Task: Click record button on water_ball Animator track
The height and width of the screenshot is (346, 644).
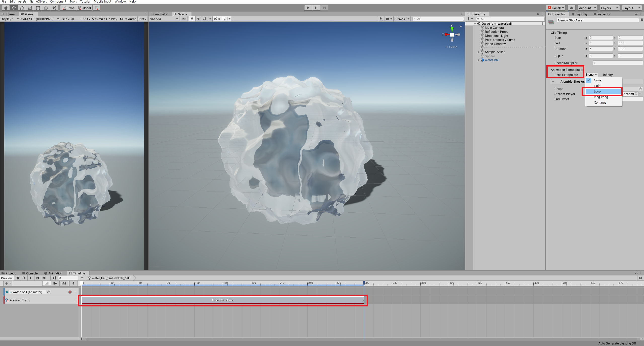Action: point(70,292)
